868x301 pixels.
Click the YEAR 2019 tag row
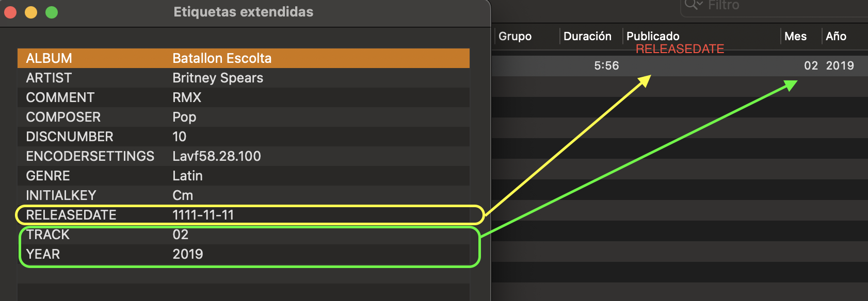tap(243, 254)
